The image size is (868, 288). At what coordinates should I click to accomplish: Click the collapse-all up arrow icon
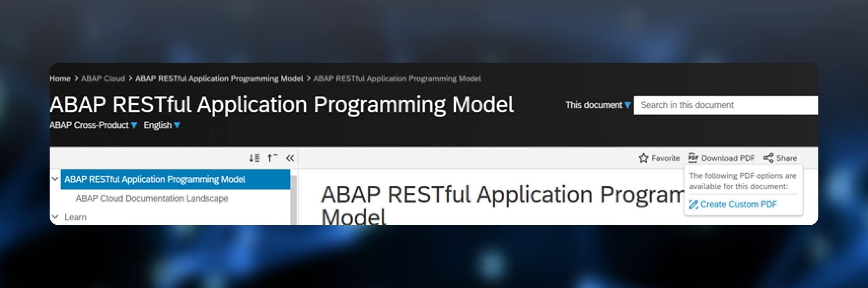tap(272, 158)
